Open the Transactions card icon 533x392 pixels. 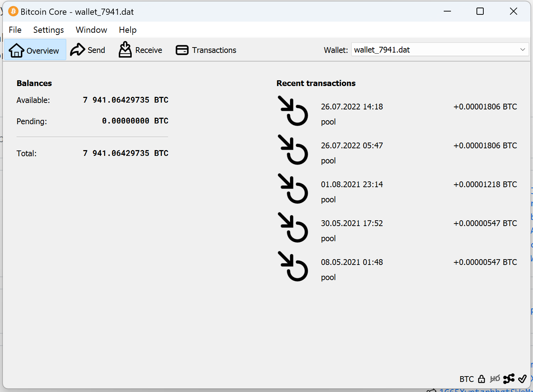[x=182, y=50]
